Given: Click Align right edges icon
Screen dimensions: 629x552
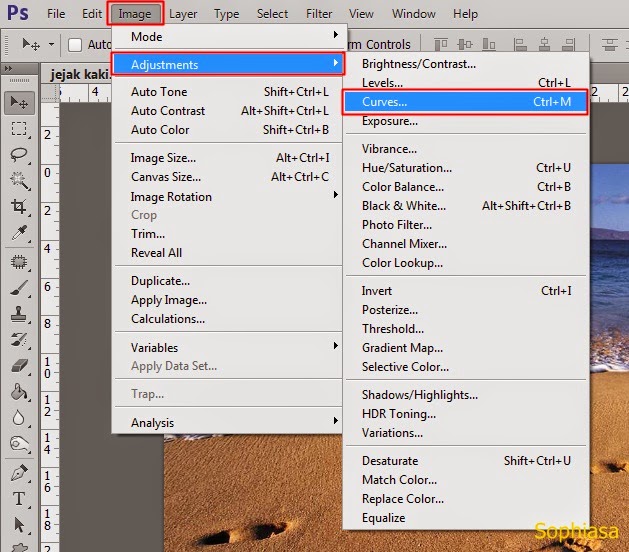Looking at the screenshot, I should (568, 44).
